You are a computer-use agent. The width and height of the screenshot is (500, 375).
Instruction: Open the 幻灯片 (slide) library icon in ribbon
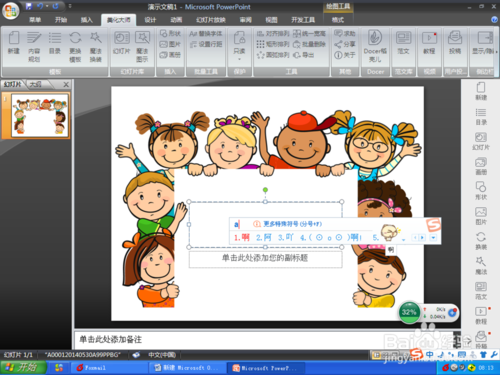pyautogui.click(x=122, y=42)
